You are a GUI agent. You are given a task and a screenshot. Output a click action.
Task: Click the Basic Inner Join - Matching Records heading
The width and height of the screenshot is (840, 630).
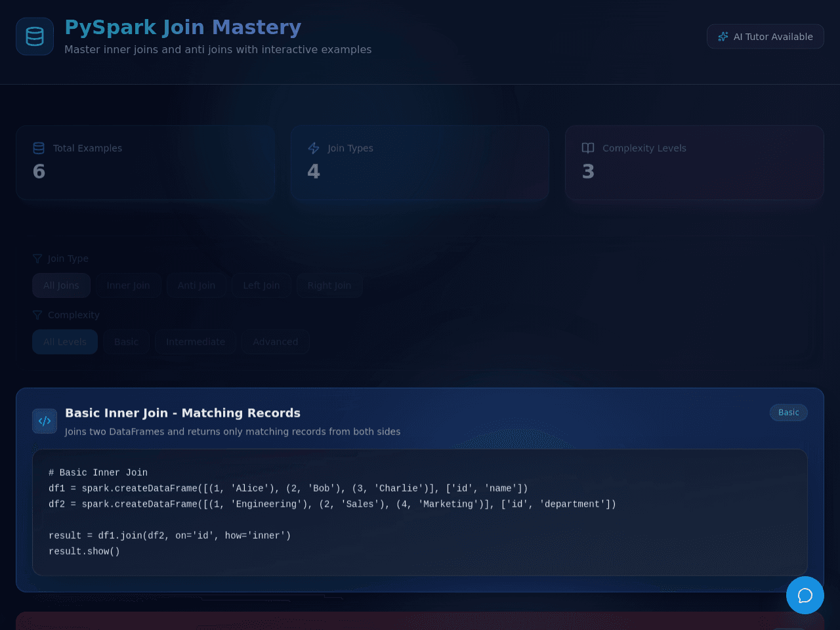point(182,413)
